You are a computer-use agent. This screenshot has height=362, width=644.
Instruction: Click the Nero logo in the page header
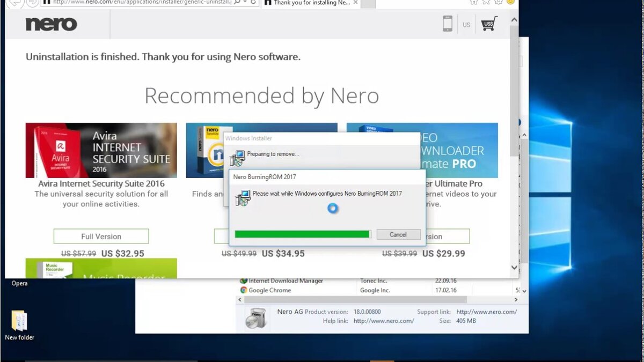pos(52,24)
